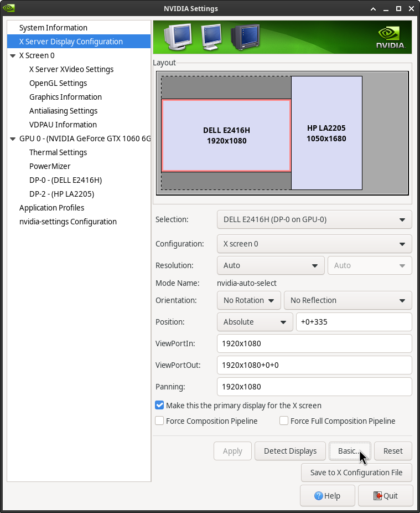The width and height of the screenshot is (420, 513).
Task: Open Application Profiles page
Action: pos(79,208)
